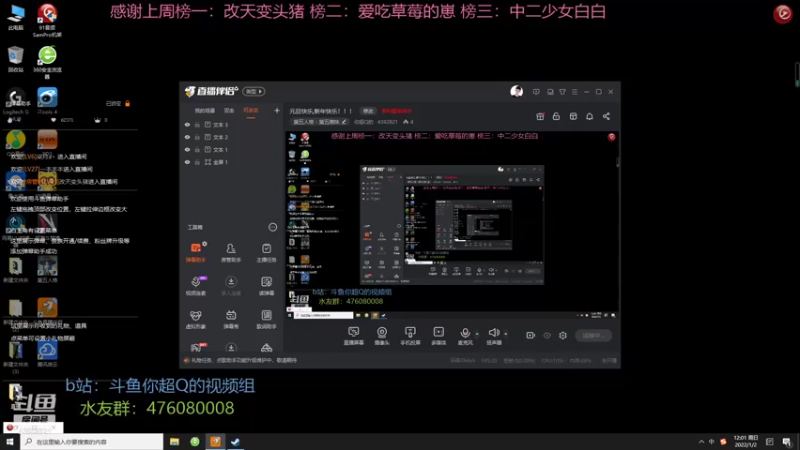Click the orange lock on danmu overlay

[x=128, y=104]
